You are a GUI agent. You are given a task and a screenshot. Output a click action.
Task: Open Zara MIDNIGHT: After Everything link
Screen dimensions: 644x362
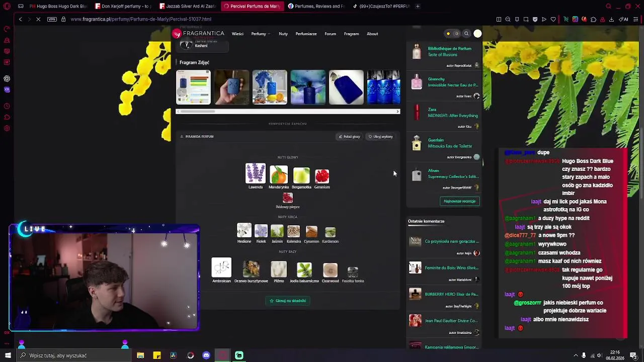(453, 113)
